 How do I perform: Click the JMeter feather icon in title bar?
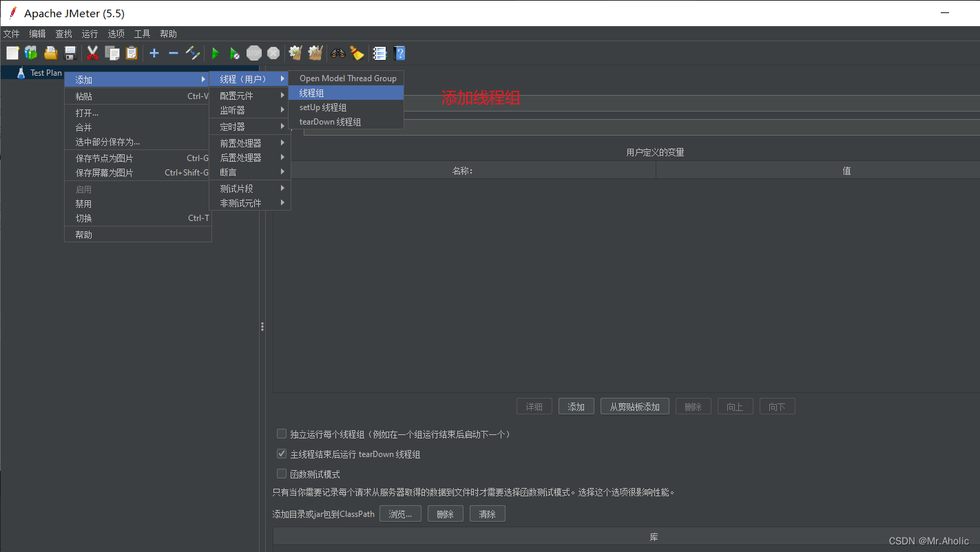click(x=12, y=13)
